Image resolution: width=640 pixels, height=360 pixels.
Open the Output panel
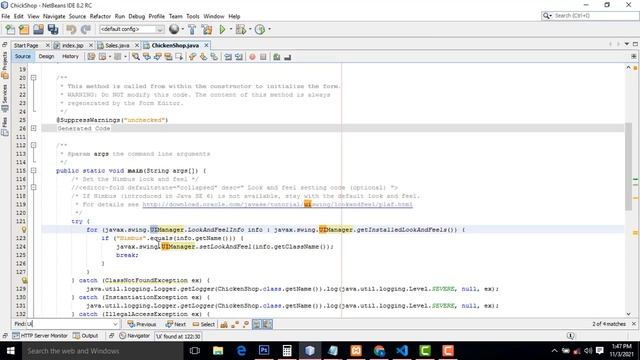coord(86,336)
